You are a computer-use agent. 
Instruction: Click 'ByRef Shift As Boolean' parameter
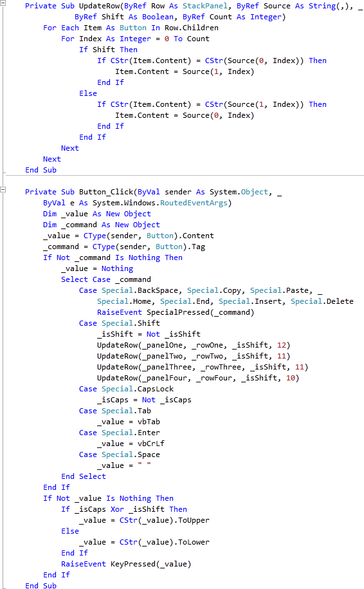click(124, 17)
